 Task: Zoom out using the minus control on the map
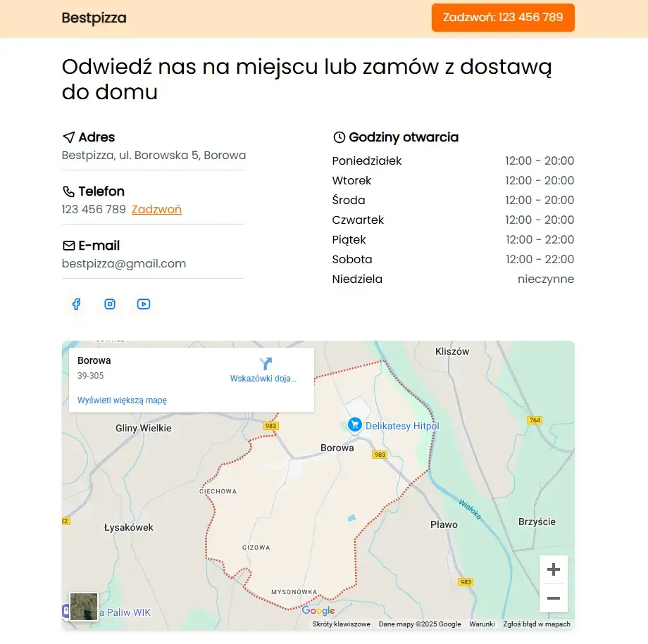tap(554, 599)
